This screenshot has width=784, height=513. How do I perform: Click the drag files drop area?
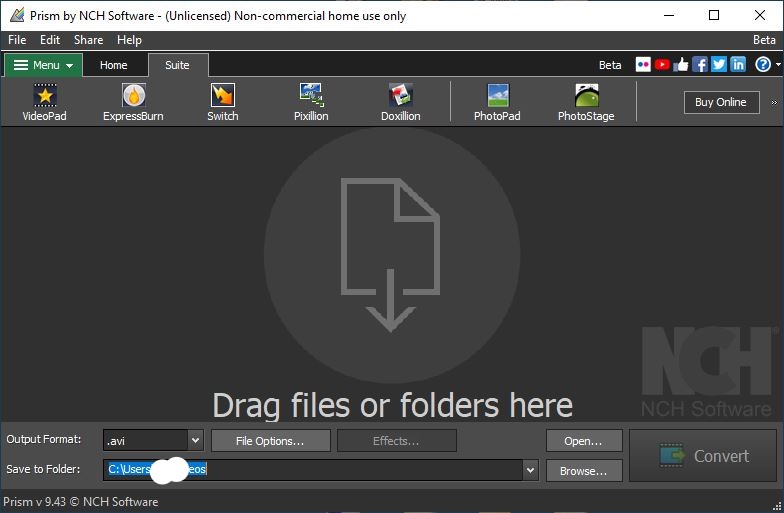coord(392,274)
